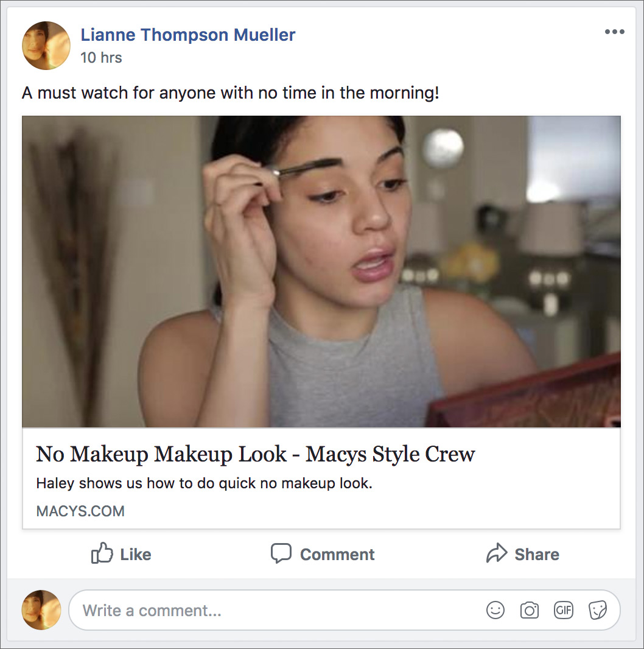Open the "No Makeup Makeup Look" title link
644x649 pixels.
(x=256, y=454)
